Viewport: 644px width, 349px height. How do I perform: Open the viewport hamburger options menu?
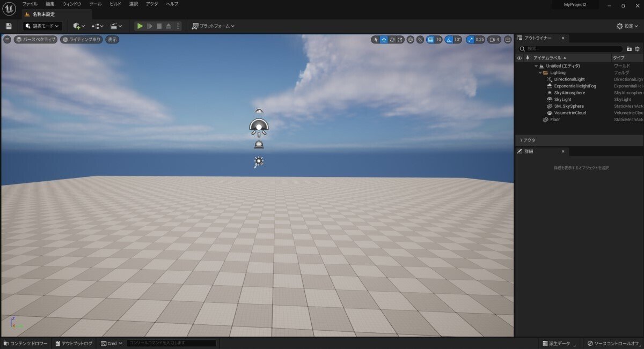click(7, 39)
